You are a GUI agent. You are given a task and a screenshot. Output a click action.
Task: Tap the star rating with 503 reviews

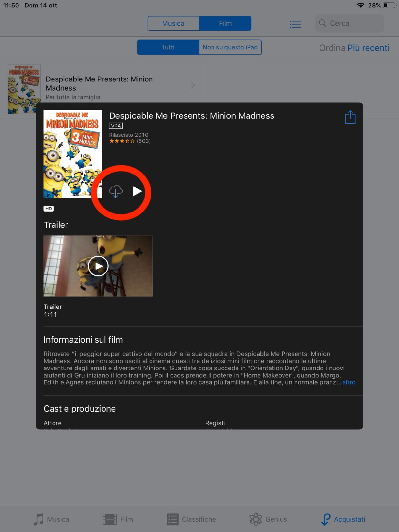click(130, 141)
